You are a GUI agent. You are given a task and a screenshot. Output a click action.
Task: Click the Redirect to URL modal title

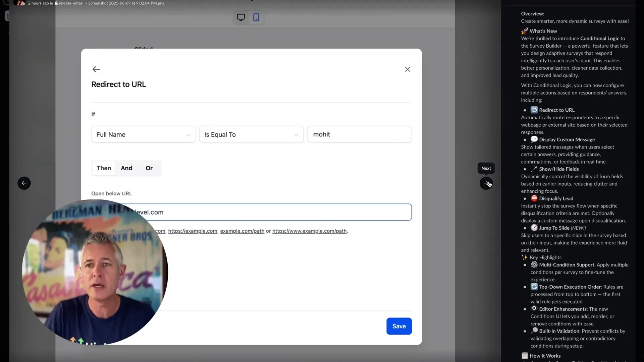tap(119, 84)
